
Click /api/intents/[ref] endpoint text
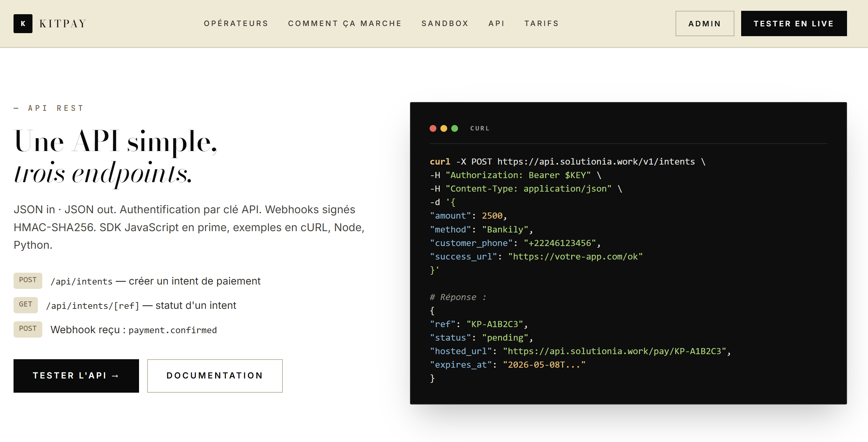coord(93,306)
